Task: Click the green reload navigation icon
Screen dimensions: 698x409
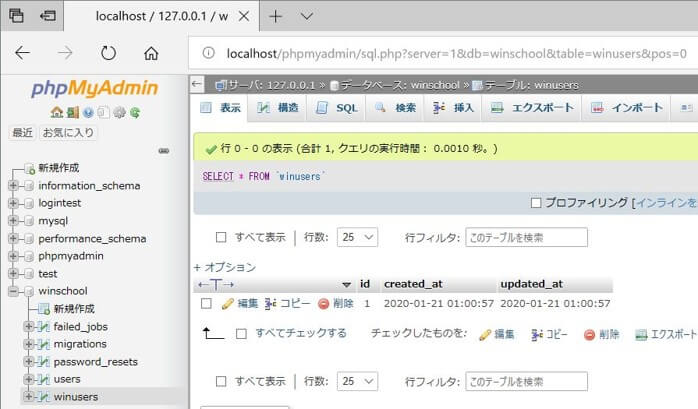Action: pos(135,113)
